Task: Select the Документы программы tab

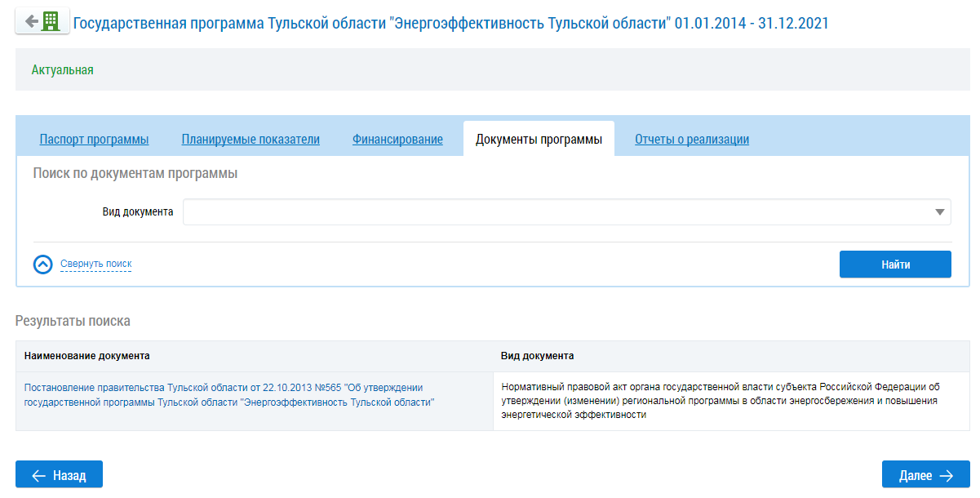Action: (x=539, y=140)
